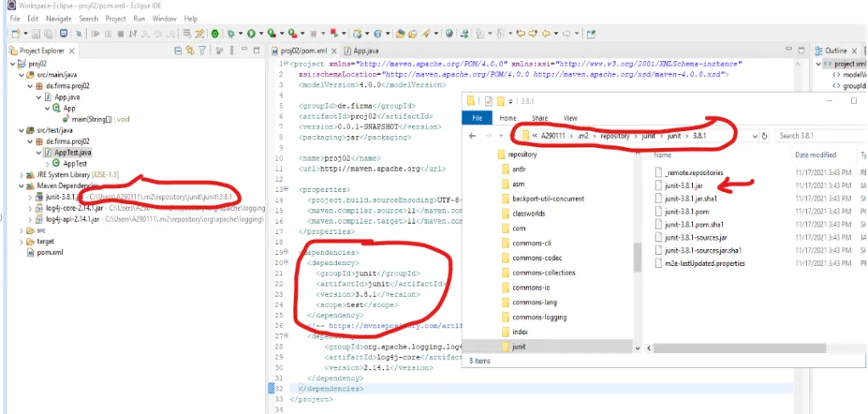Click the web browser globe toolbar icon
The width and height of the screenshot is (868, 414).
(449, 33)
